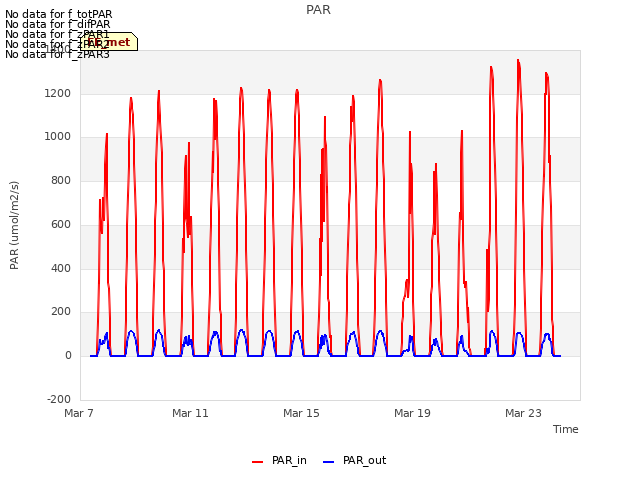This screenshot has height=480, width=640.
Task: Click the highest red PAR_in peak near Mar 23
Action: tap(518, 60)
